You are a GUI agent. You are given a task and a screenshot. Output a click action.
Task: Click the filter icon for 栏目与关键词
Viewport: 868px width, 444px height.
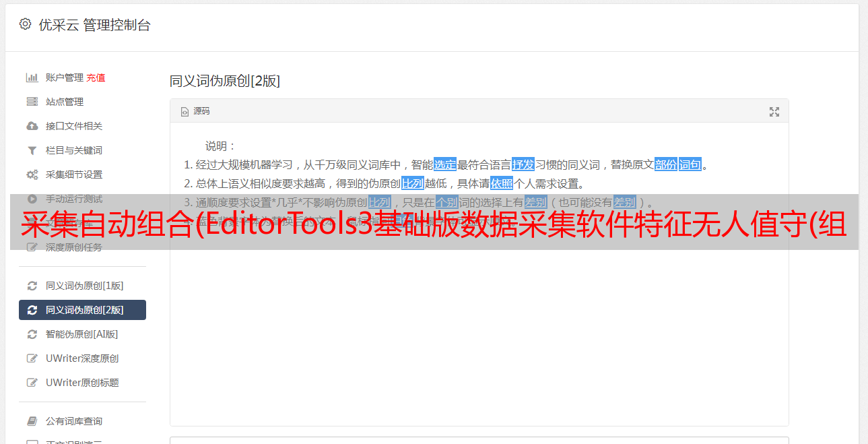click(32, 150)
